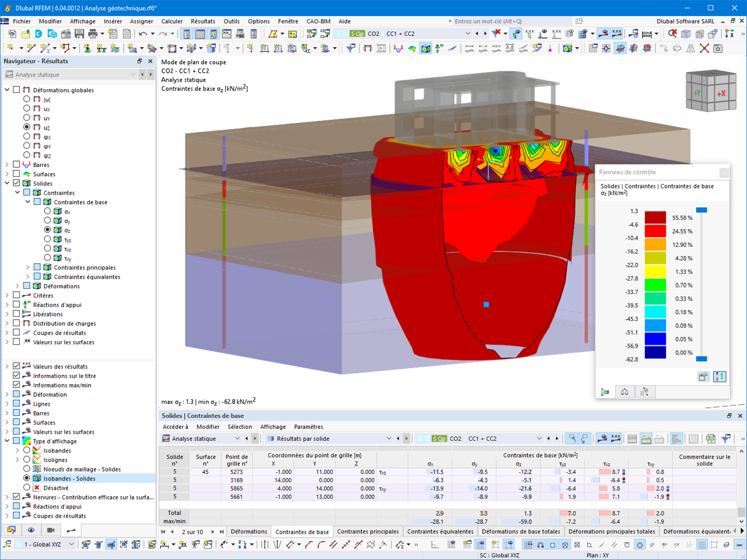Click the surface results rainbow icon
The image size is (747, 560).
click(412, 48)
